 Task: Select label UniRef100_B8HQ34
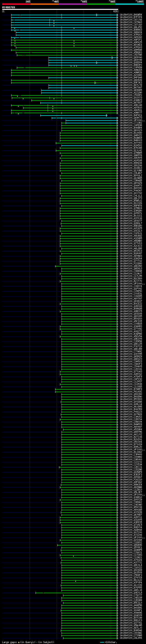tap(131, 163)
